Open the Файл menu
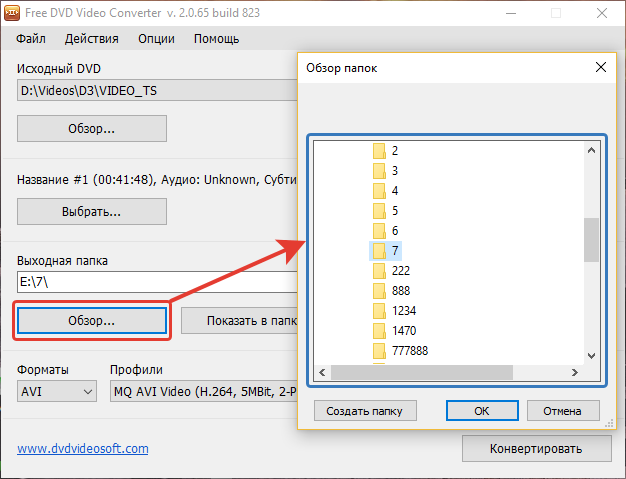Viewport: 626px width, 479px height. tap(31, 39)
